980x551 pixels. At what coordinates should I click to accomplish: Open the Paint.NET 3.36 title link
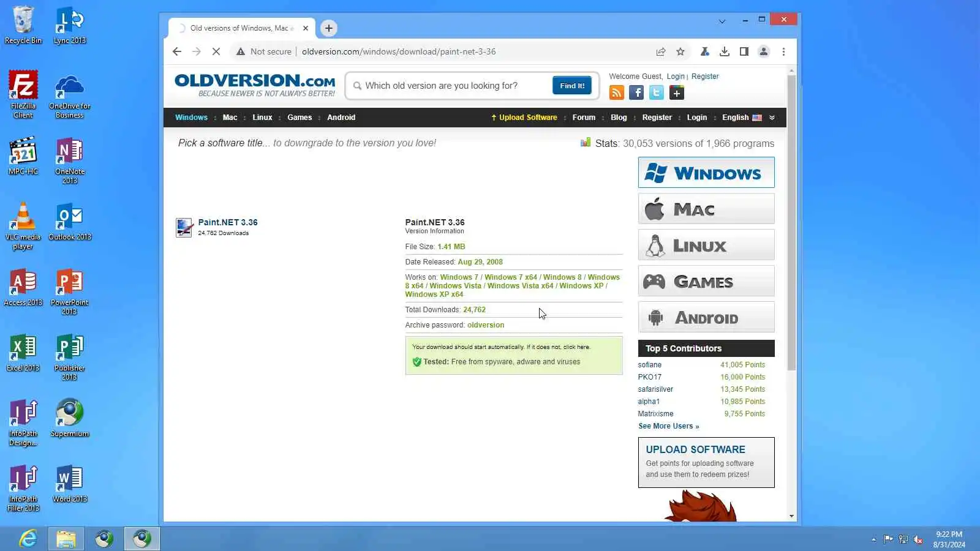click(228, 222)
